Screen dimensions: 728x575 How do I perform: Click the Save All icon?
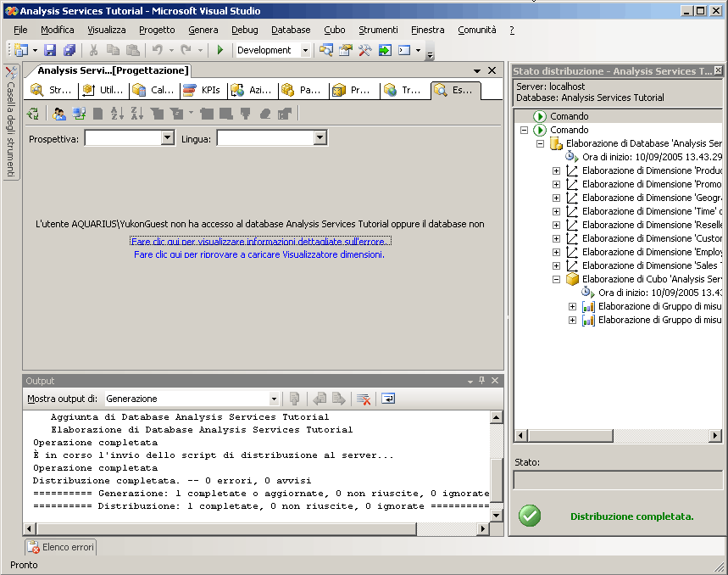pyautogui.click(x=69, y=50)
